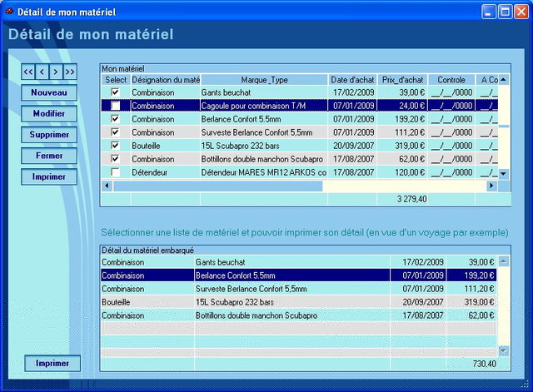Toggle checkbox for Bottillons double manchon Scubapro

pos(116,159)
